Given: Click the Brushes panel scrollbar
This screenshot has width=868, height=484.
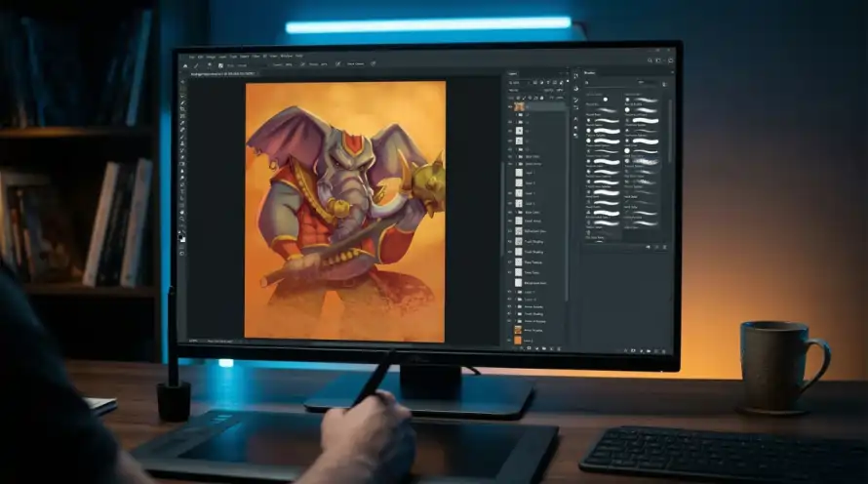Looking at the screenshot, I should [670, 131].
